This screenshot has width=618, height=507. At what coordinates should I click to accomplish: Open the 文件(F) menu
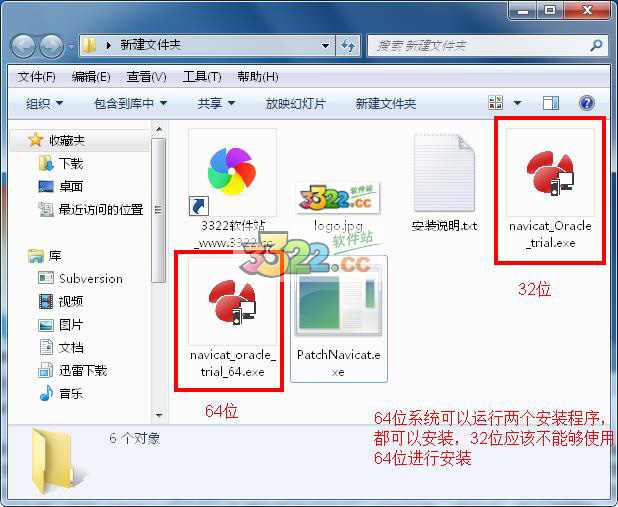[x=36, y=77]
